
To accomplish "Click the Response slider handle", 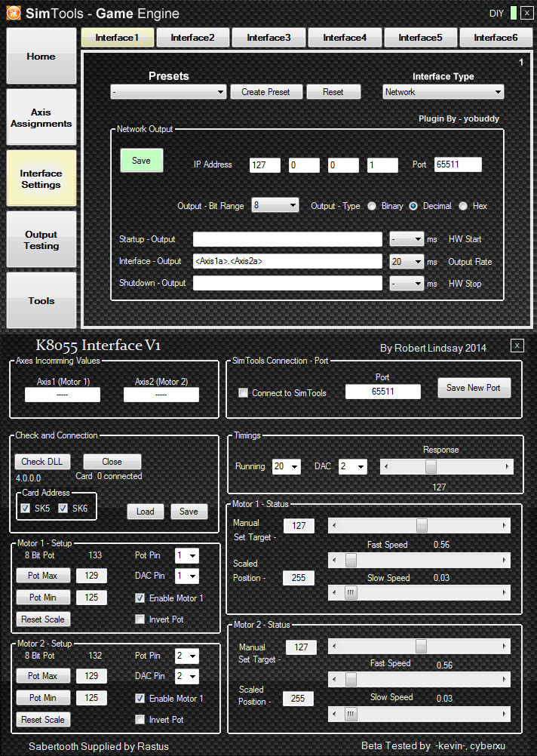I will click(431, 466).
